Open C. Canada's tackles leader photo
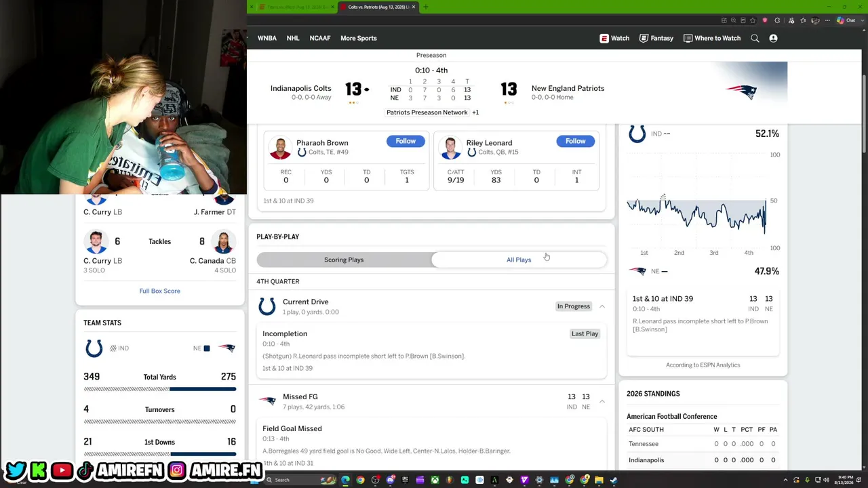The width and height of the screenshot is (868, 488). coord(223,242)
